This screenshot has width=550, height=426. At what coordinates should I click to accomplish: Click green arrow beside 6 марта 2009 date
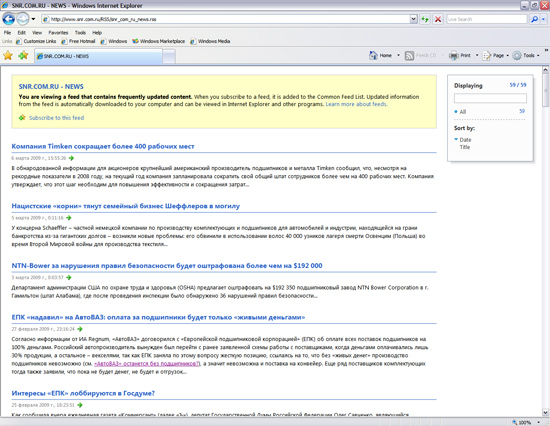pos(72,158)
